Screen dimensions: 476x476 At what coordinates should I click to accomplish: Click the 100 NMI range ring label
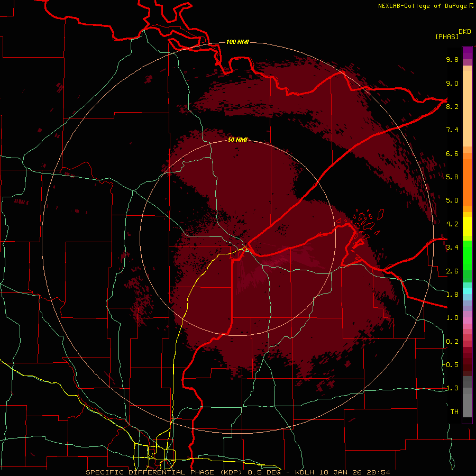tap(237, 42)
